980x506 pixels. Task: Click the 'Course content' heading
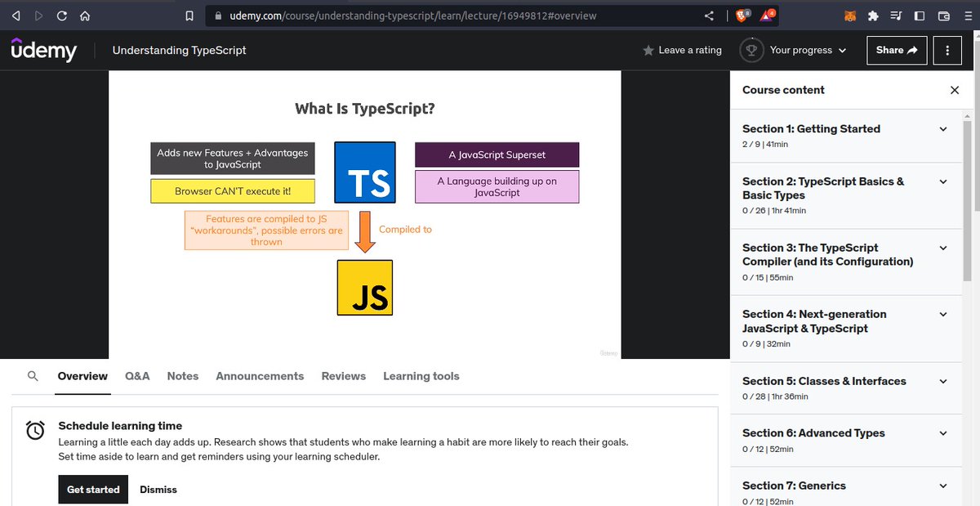click(x=783, y=90)
